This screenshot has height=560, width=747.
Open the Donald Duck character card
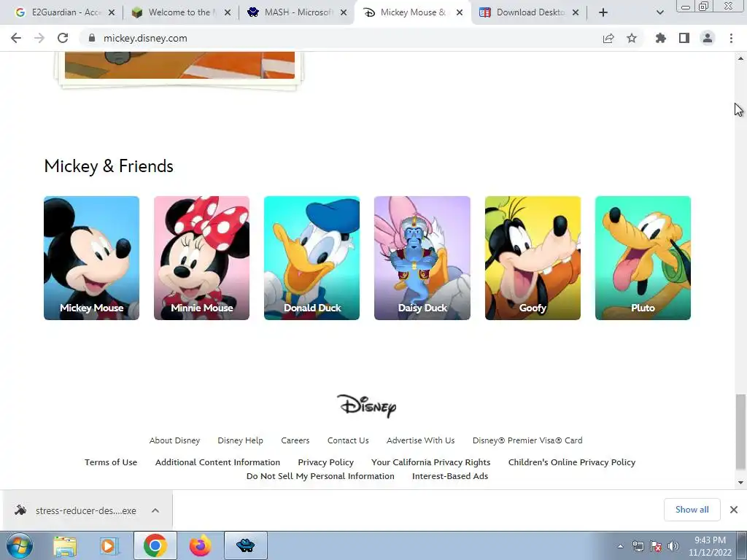(312, 257)
